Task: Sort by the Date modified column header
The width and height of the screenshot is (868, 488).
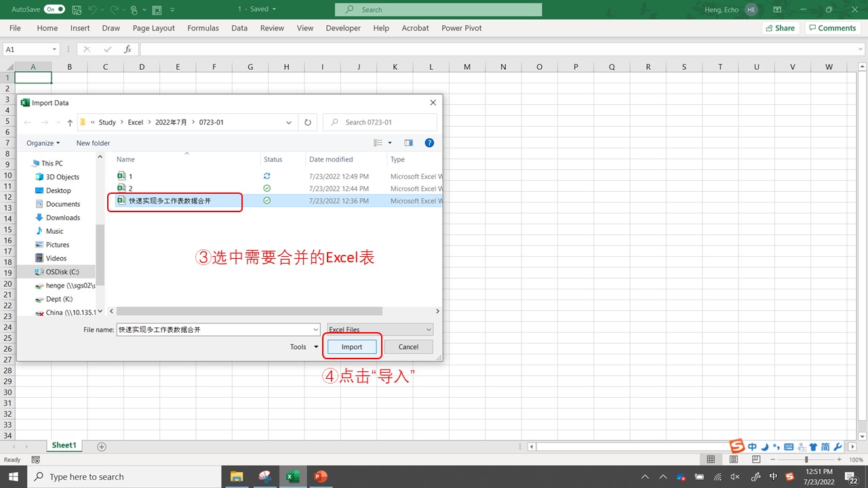Action: pos(331,160)
